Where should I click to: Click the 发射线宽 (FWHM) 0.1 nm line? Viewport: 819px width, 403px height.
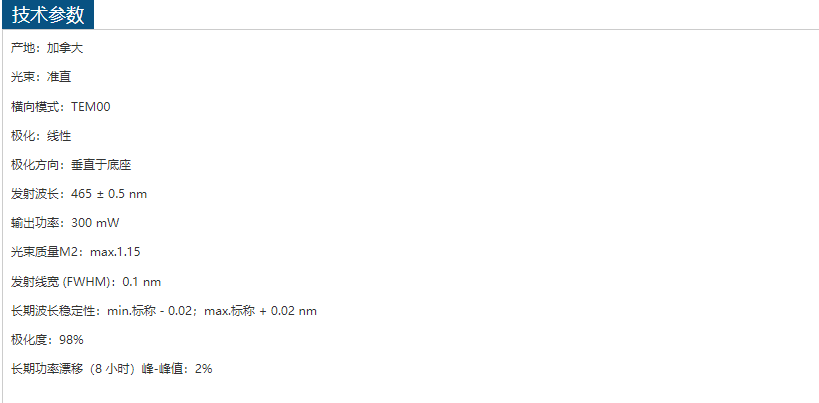coord(86,282)
